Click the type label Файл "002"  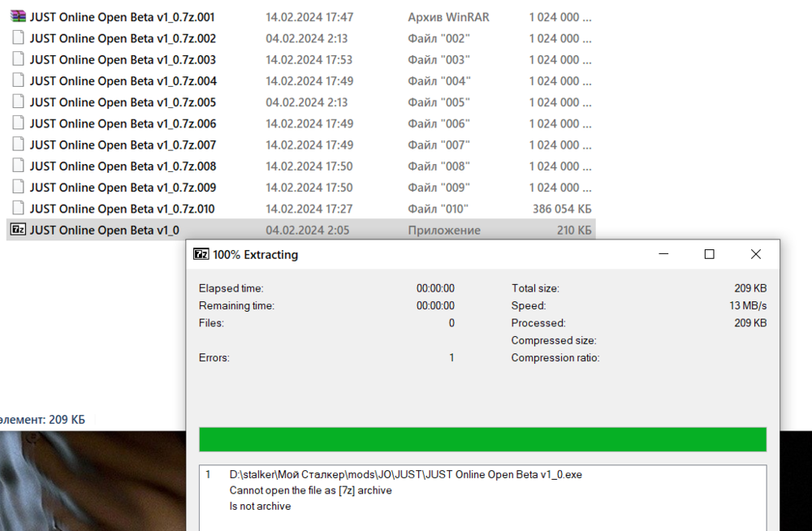[x=438, y=38]
